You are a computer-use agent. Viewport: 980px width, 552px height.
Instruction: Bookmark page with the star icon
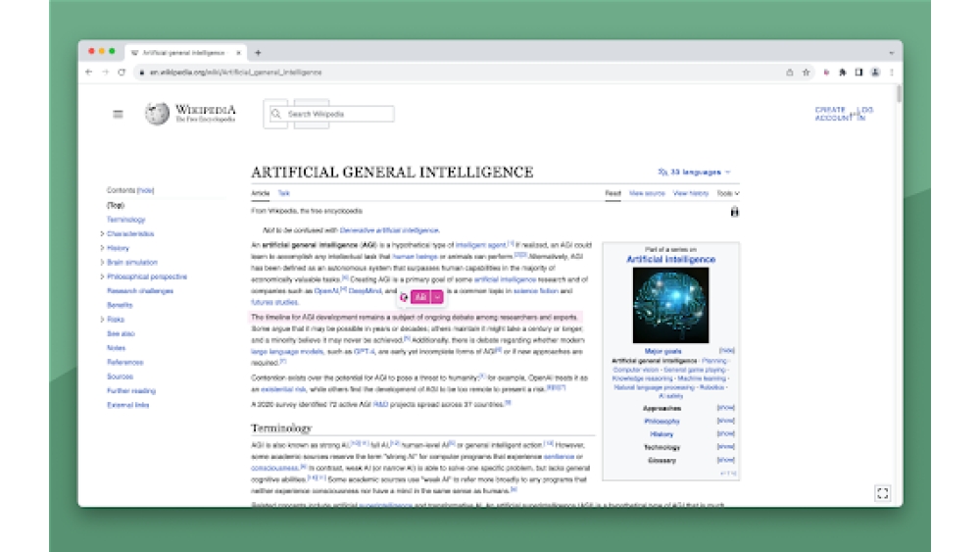(807, 73)
